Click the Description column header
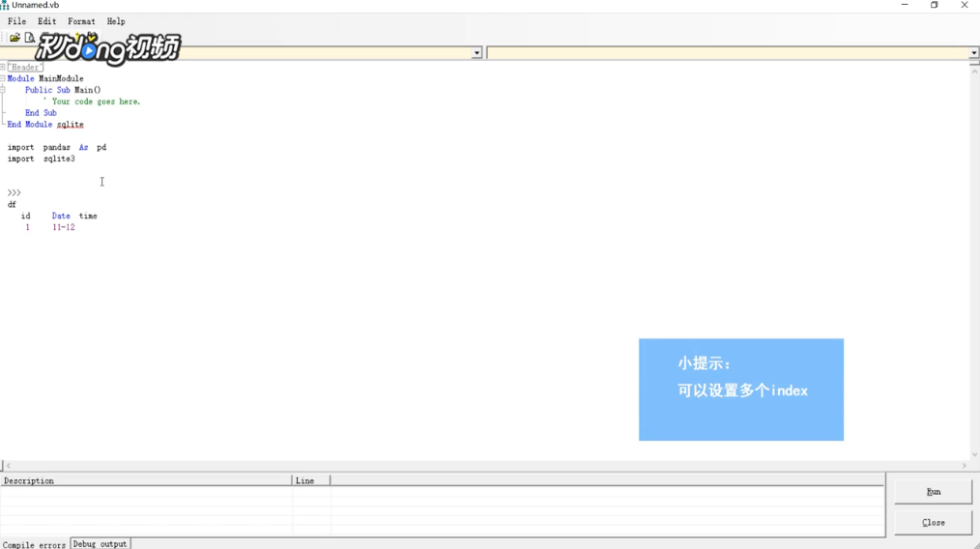Screen dimensions: 980x549 [146, 480]
